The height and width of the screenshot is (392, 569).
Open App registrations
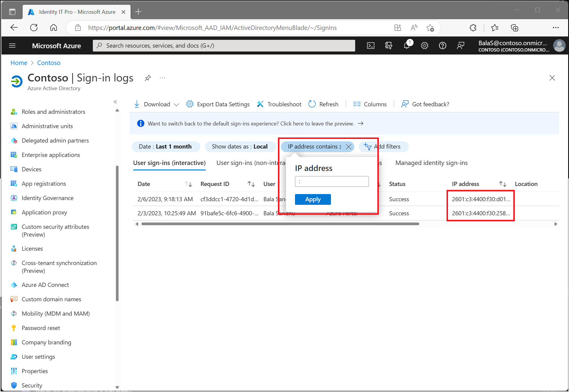click(x=44, y=184)
